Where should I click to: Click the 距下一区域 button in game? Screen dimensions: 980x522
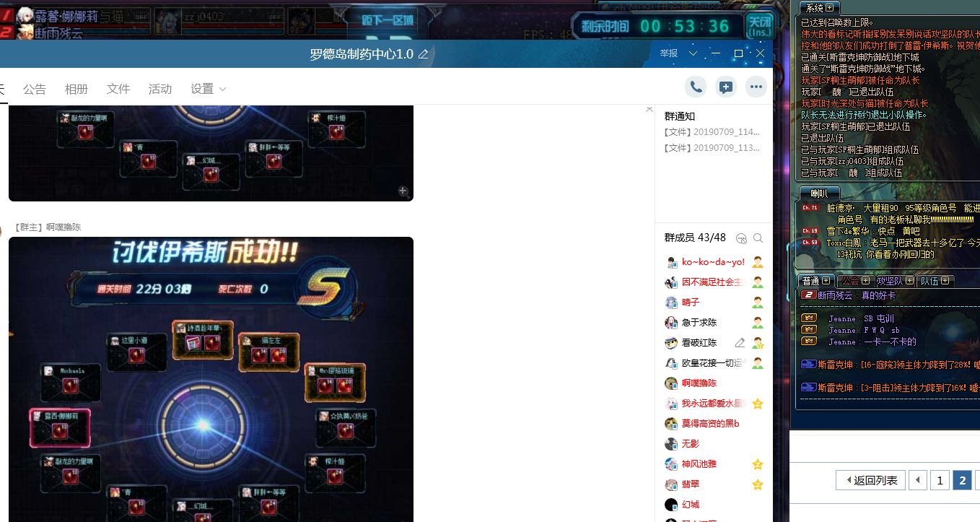(x=389, y=20)
